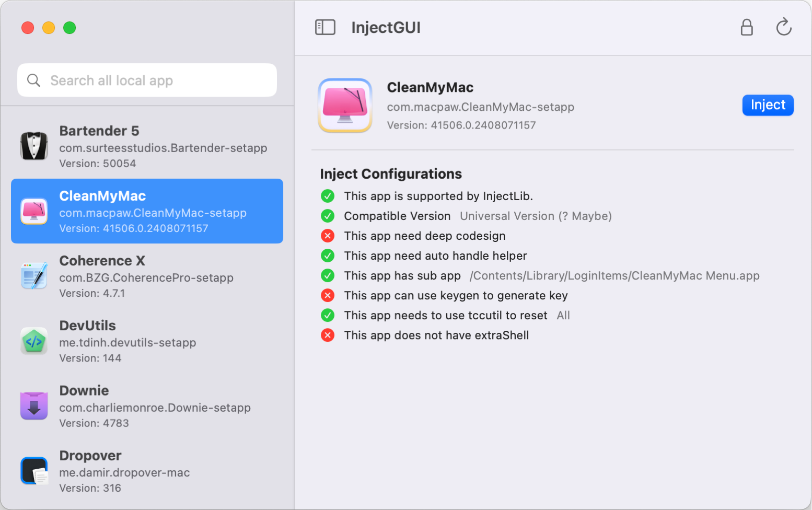Click the lock icon in toolbar
This screenshot has height=510, width=812.
tap(747, 27)
